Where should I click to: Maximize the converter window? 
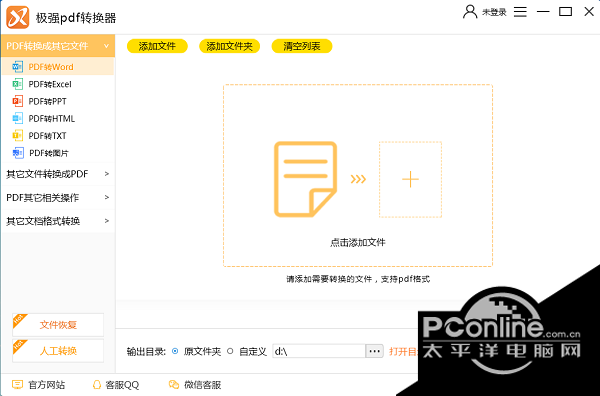coord(566,12)
